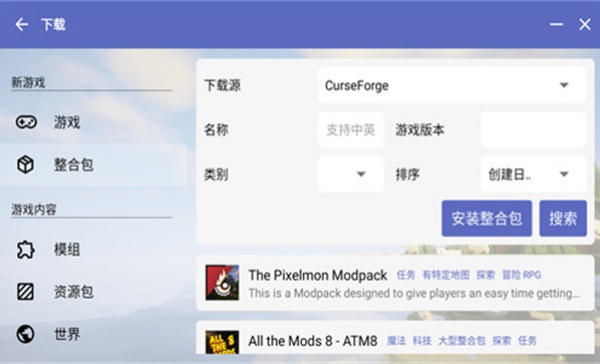Click the 魔法 tag on ATM8
Image resolution: width=600 pixels, height=364 pixels.
pos(396,340)
